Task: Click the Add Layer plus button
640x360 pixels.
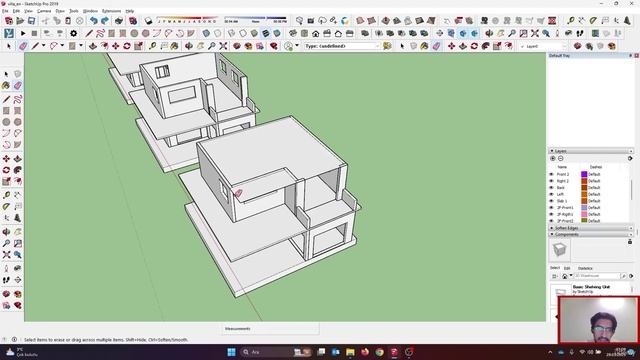Action: (x=553, y=158)
